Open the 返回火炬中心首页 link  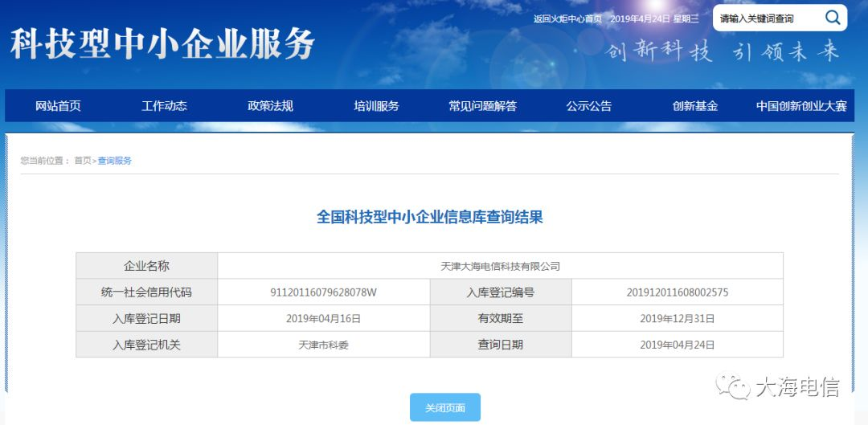click(567, 18)
